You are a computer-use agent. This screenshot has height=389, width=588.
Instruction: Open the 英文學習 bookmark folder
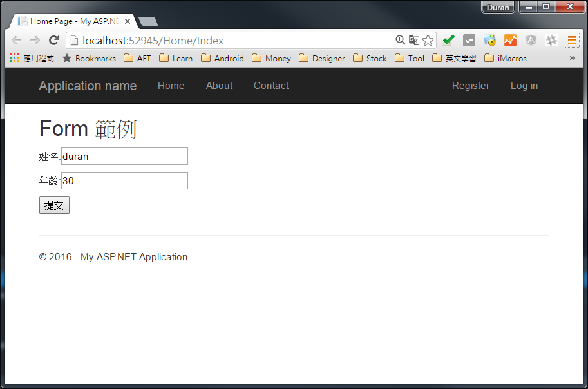455,58
